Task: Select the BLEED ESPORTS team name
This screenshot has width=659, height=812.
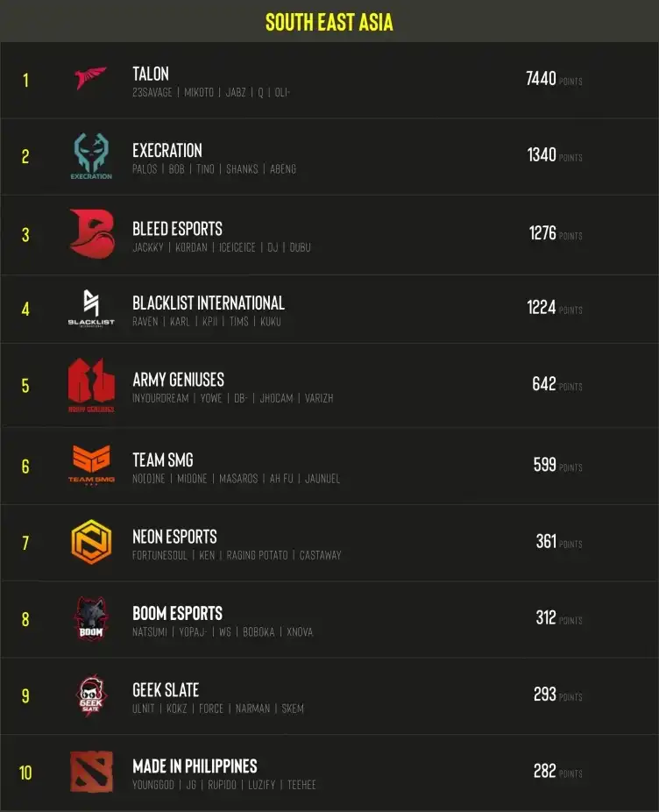Action: (177, 228)
